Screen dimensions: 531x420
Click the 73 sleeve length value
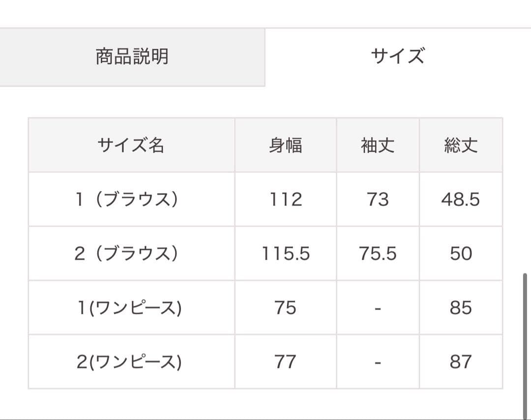click(378, 200)
